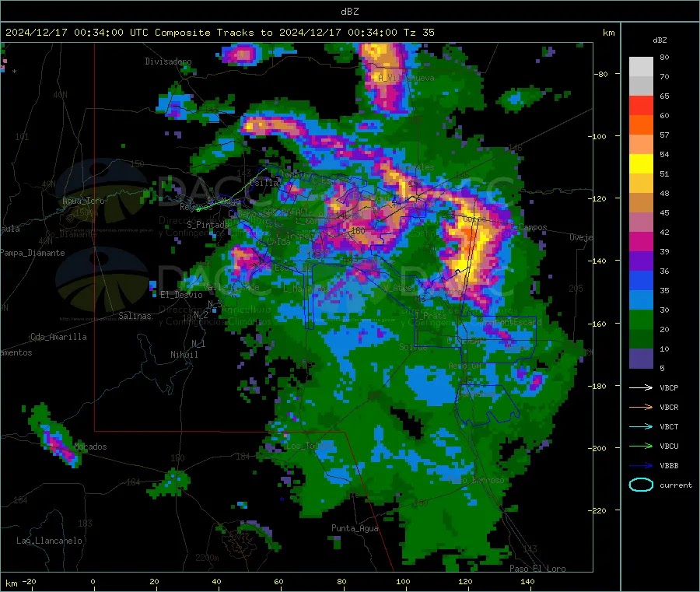This screenshot has width=700, height=592.
Task: Select the light blue legend swatch
Action: tap(641, 300)
